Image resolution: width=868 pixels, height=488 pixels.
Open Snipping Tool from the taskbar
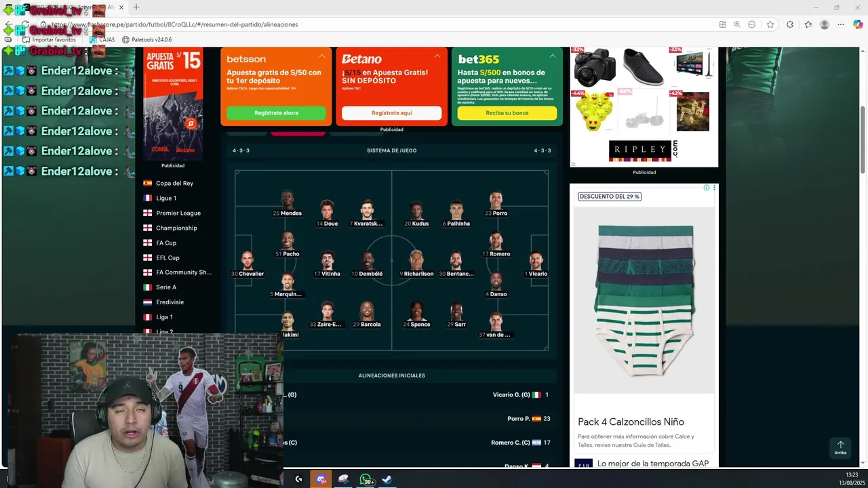[x=343, y=479]
